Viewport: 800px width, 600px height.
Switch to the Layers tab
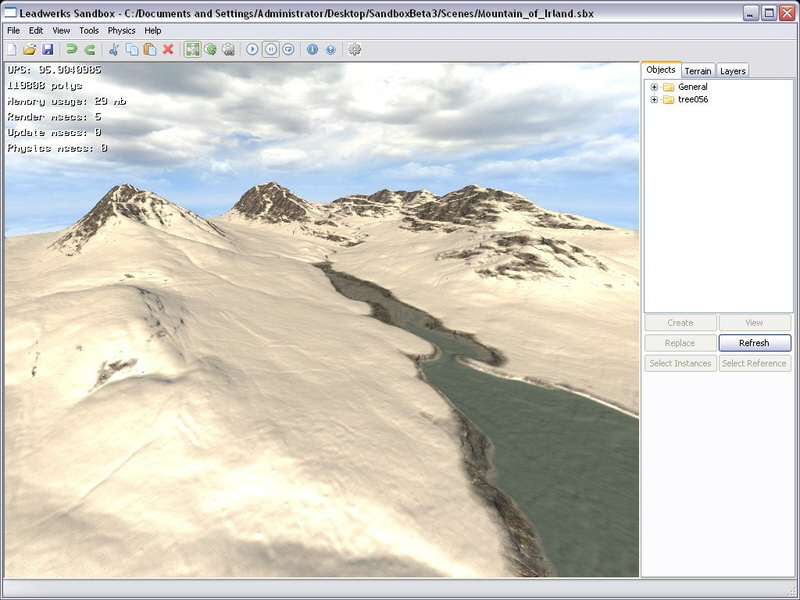(732, 71)
